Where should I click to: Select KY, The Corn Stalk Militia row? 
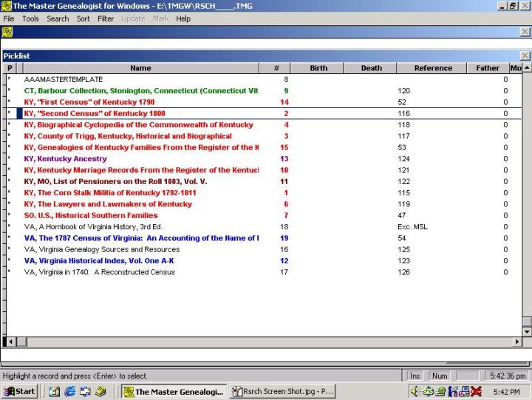(x=264, y=193)
